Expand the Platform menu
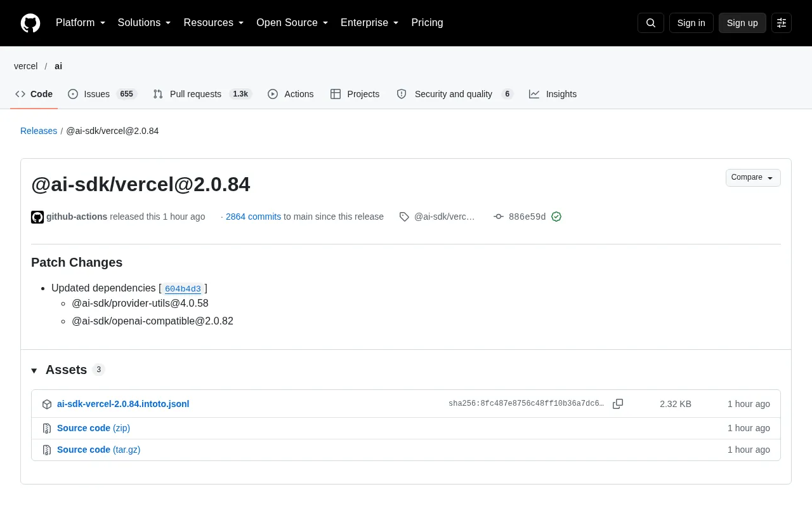This screenshot has width=812, height=508. click(81, 23)
